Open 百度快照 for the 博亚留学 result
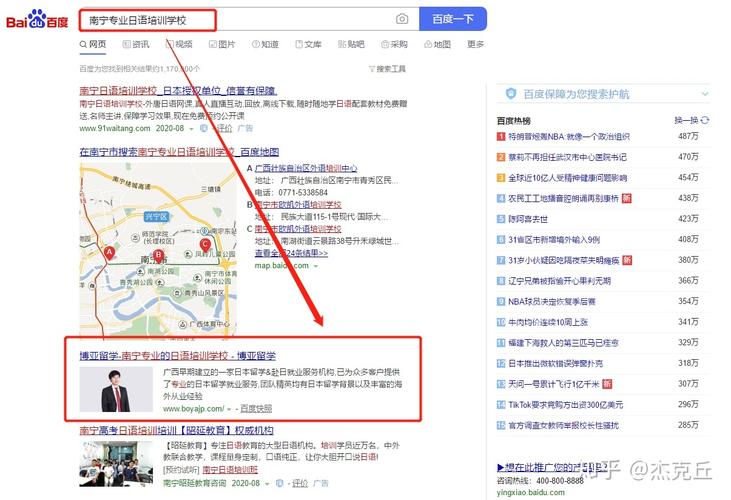The width and height of the screenshot is (731, 500). [256, 409]
